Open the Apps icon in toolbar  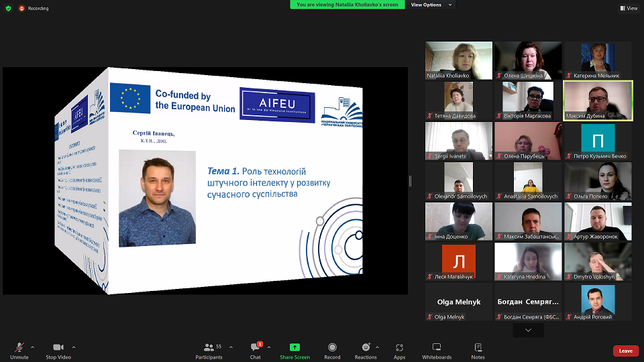coord(399,347)
